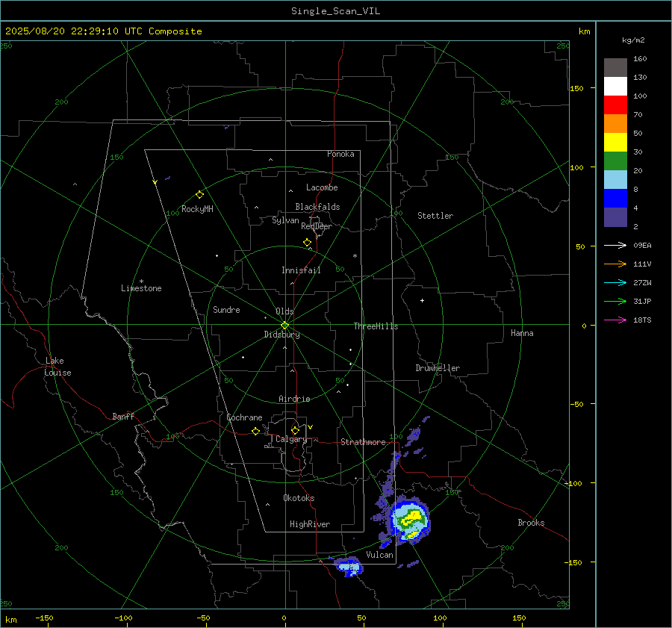The width and height of the screenshot is (672, 628).
Task: Click the purple 2-4 legend swatch
Action: pyautogui.click(x=615, y=217)
